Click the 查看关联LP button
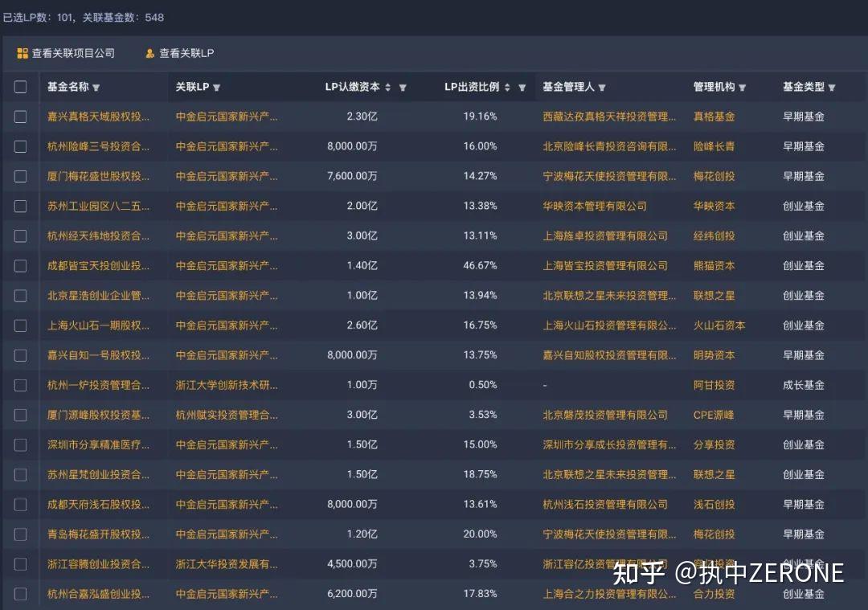 coord(179,53)
